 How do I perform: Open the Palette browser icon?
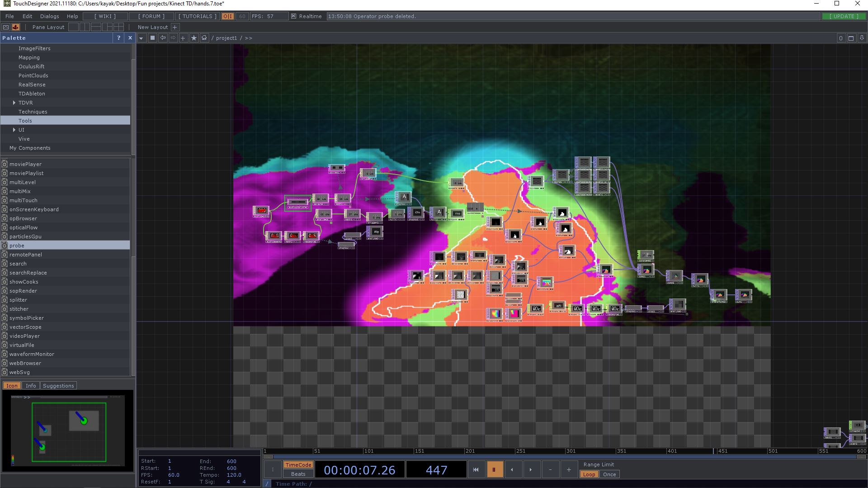tap(16, 27)
